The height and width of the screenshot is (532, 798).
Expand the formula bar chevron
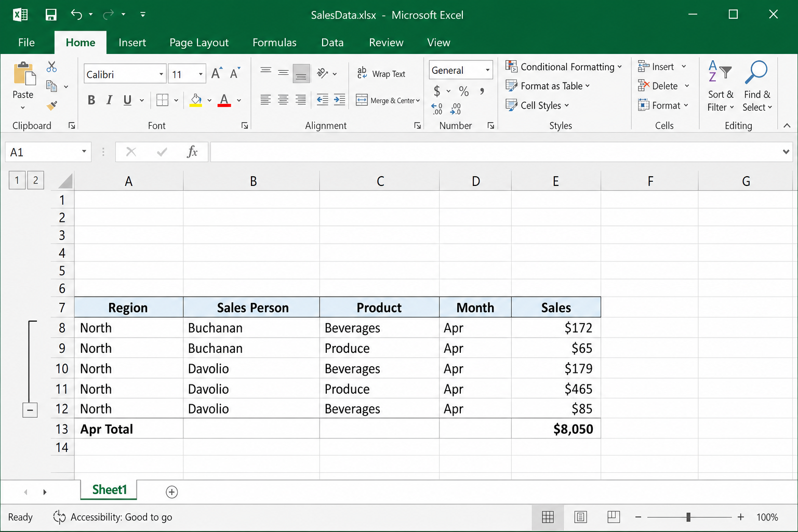pyautogui.click(x=786, y=152)
